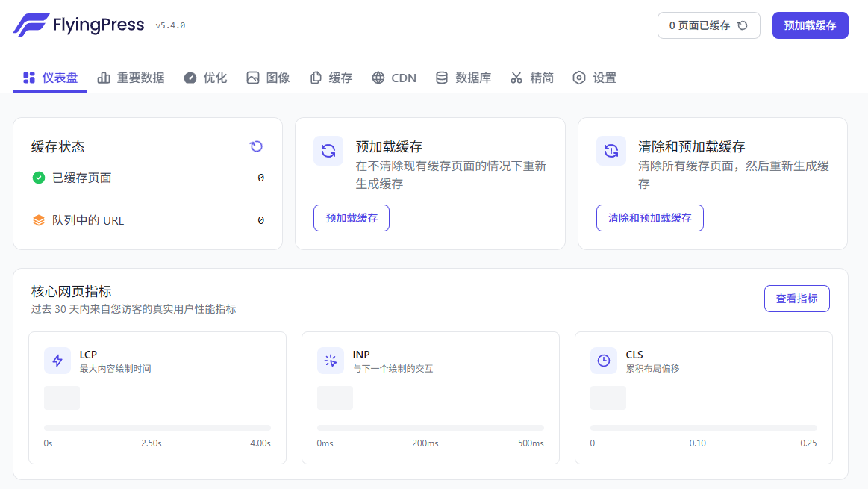Click the 优化 speedometer icon
This screenshot has height=489, width=868.
click(x=190, y=78)
